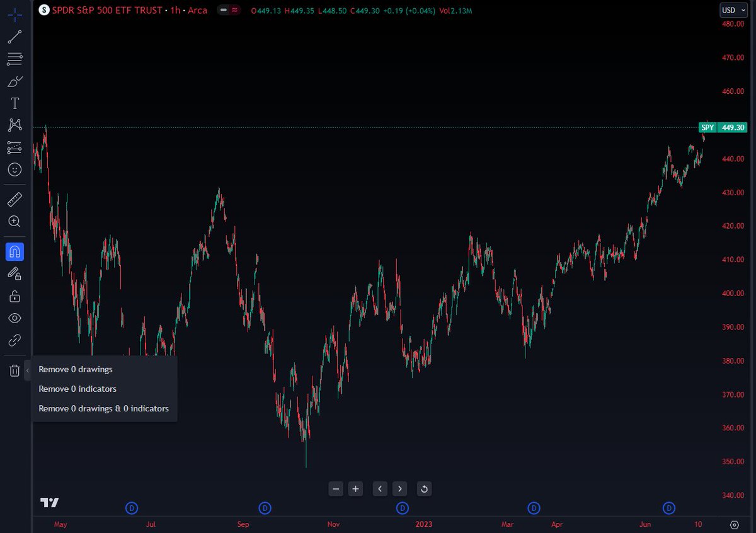Toggle lock all drawing tools
The image size is (756, 533).
14,296
